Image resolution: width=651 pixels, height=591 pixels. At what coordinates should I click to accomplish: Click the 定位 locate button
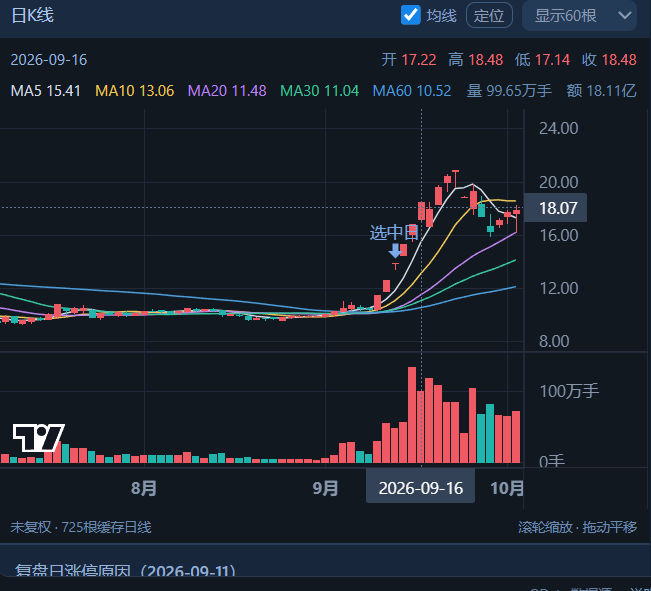[489, 15]
